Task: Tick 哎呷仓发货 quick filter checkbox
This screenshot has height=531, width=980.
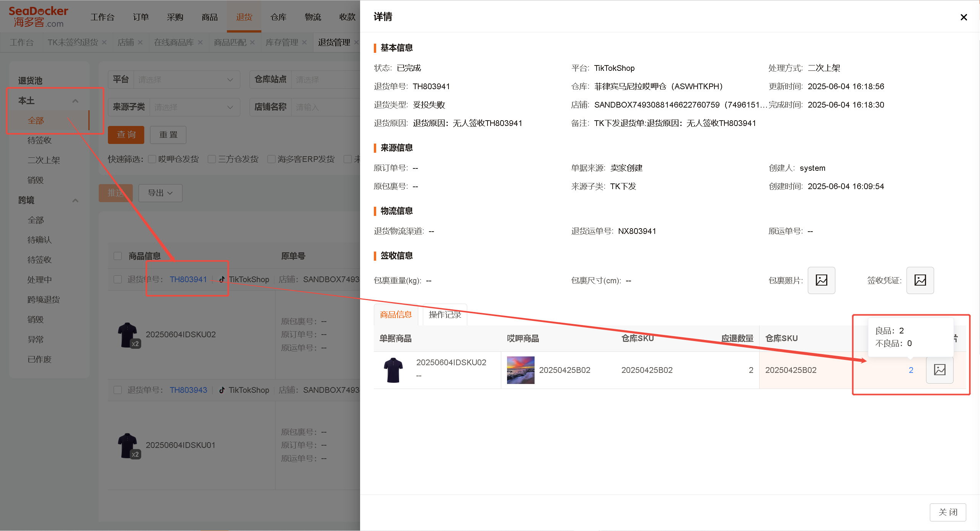Action: click(152, 159)
